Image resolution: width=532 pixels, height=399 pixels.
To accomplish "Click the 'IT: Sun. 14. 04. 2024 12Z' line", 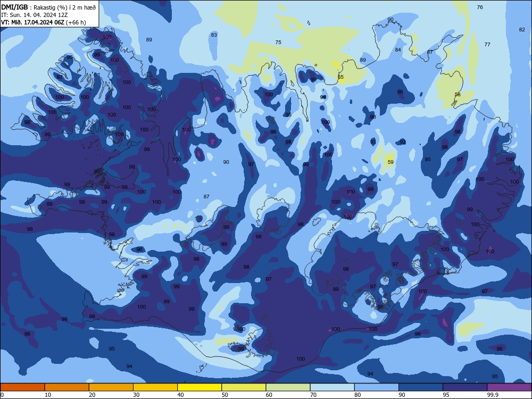I will tap(34, 15).
